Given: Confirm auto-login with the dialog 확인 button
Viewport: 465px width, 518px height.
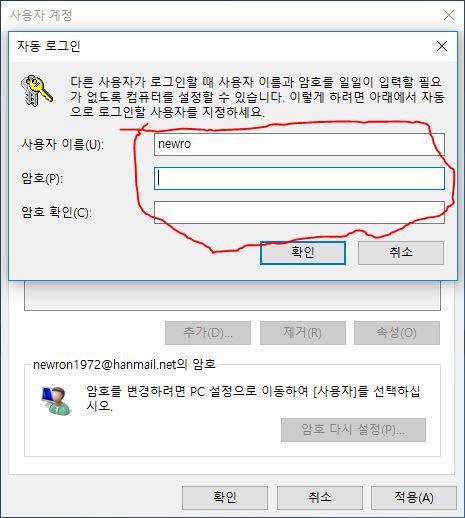Looking at the screenshot, I should pyautogui.click(x=303, y=253).
